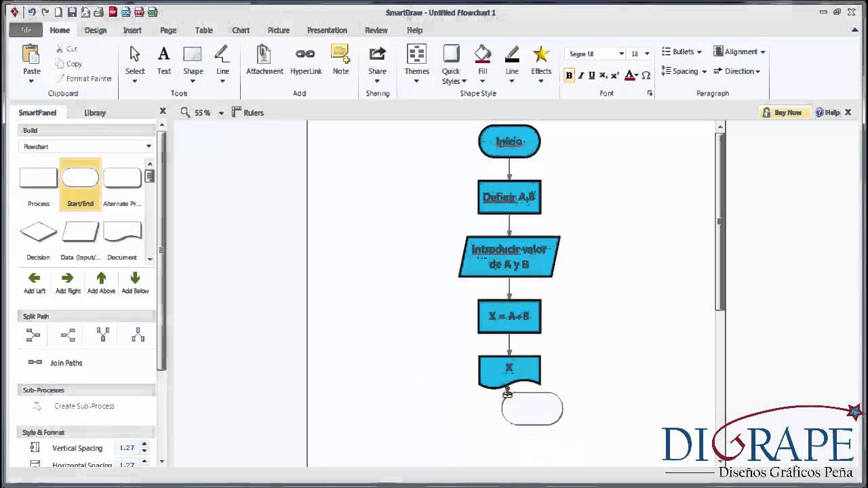The width and height of the screenshot is (868, 488).
Task: Export to Excel XLS icon
Action: (x=153, y=12)
